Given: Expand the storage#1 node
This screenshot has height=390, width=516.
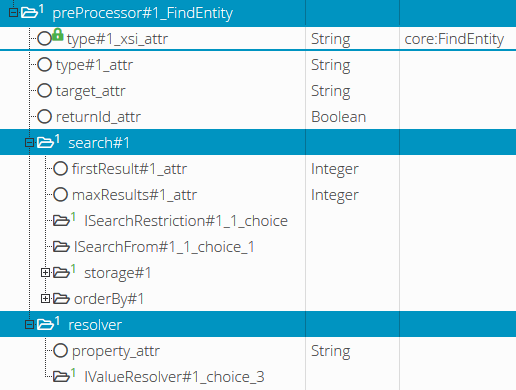Looking at the screenshot, I should point(45,273).
